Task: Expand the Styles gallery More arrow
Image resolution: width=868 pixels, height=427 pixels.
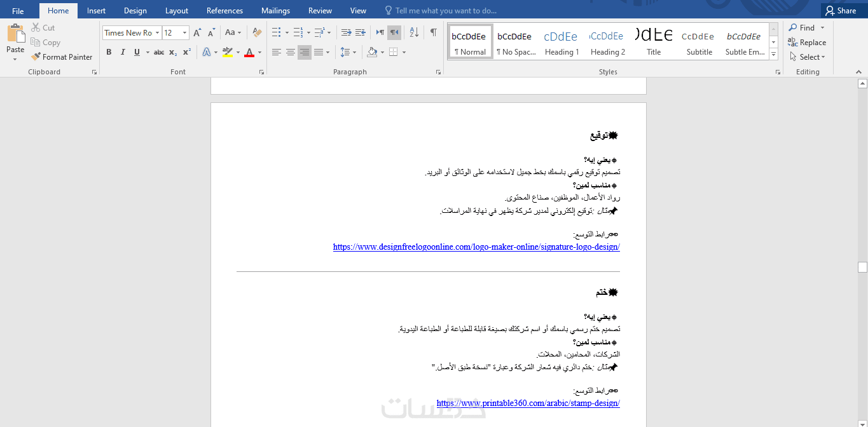Action: click(x=774, y=55)
